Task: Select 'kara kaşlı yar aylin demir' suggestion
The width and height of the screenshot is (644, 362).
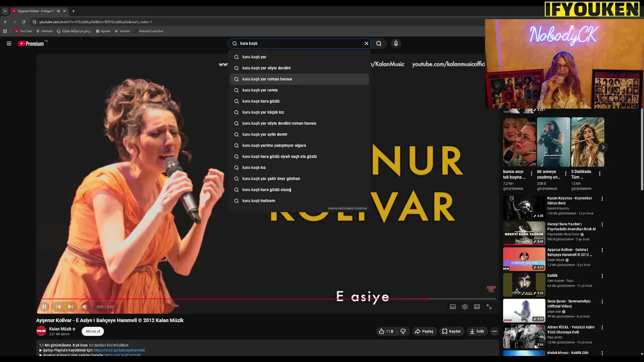Action: point(299,134)
